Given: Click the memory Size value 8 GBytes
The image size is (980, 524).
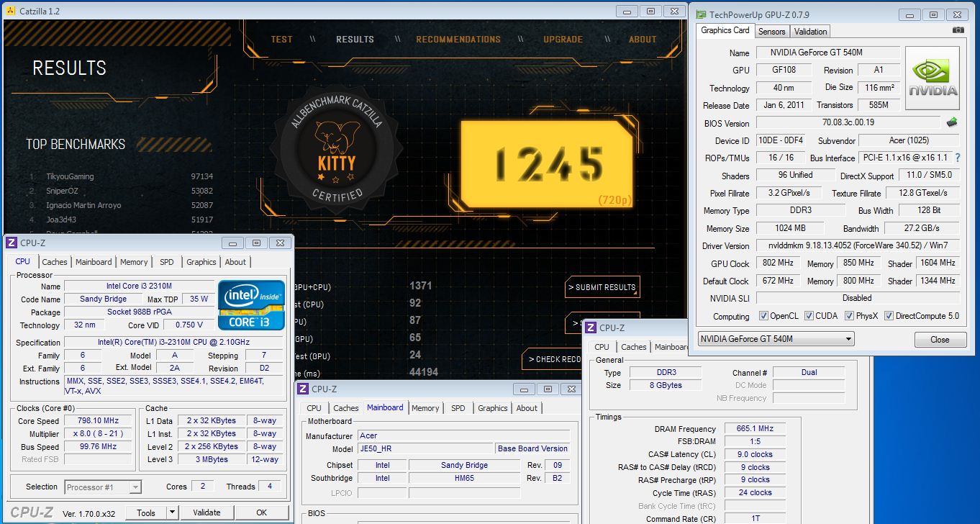Looking at the screenshot, I should click(666, 385).
